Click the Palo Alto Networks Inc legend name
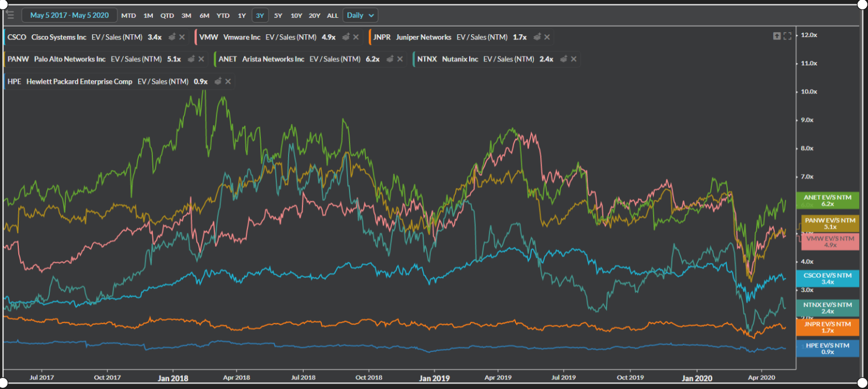Viewport: 868px width, 389px height. (70, 59)
